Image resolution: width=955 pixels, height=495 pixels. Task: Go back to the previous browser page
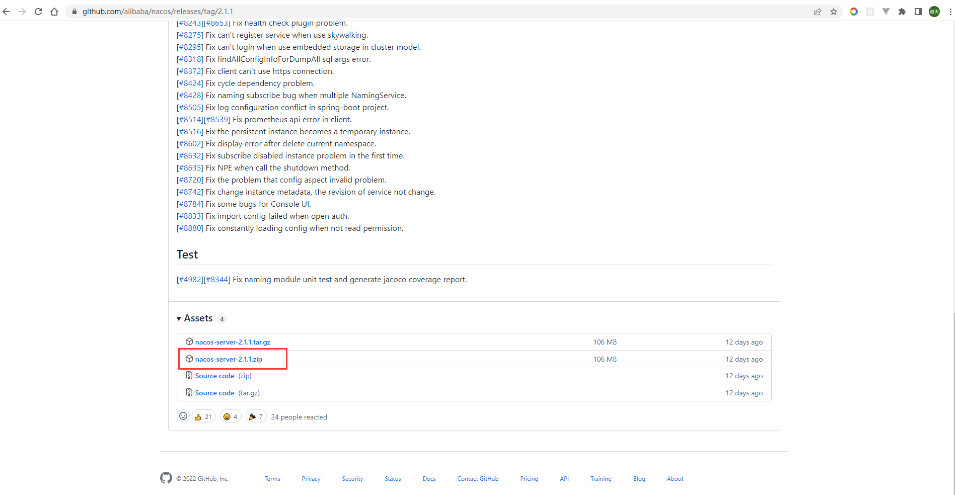[x=7, y=12]
